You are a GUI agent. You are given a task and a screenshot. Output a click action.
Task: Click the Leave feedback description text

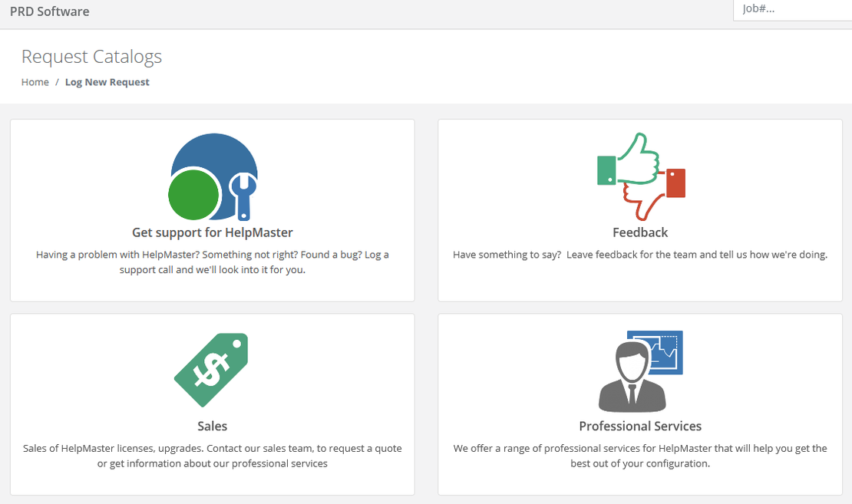click(x=640, y=255)
